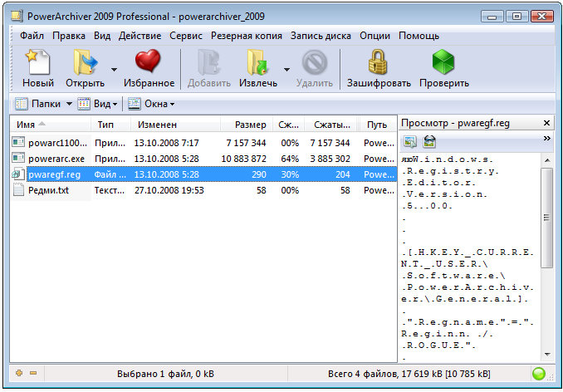Click the Открыть folder icon
The height and width of the screenshot is (392, 563).
coord(85,62)
